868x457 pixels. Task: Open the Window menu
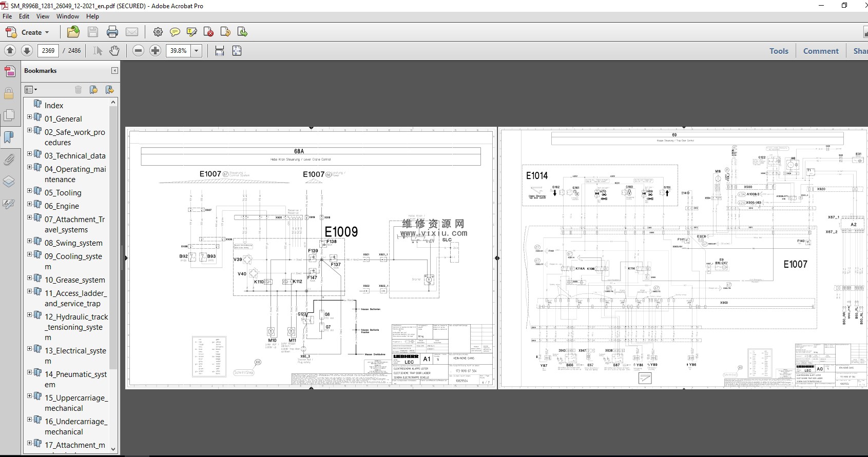point(67,16)
